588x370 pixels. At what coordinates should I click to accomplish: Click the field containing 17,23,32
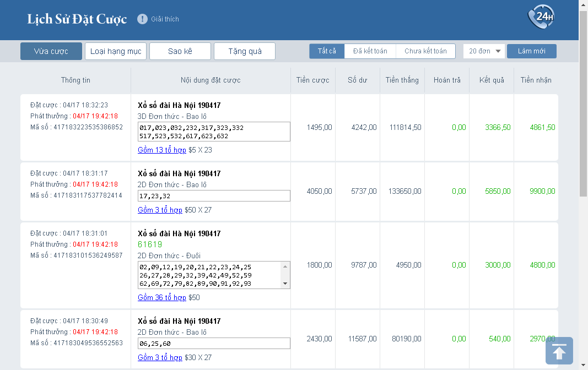[214, 196]
